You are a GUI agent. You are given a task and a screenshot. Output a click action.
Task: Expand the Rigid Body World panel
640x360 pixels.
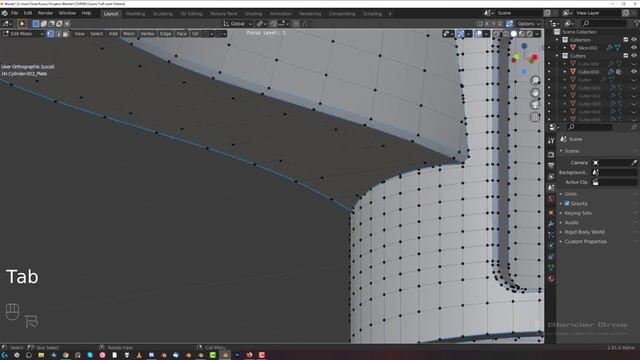click(584, 232)
